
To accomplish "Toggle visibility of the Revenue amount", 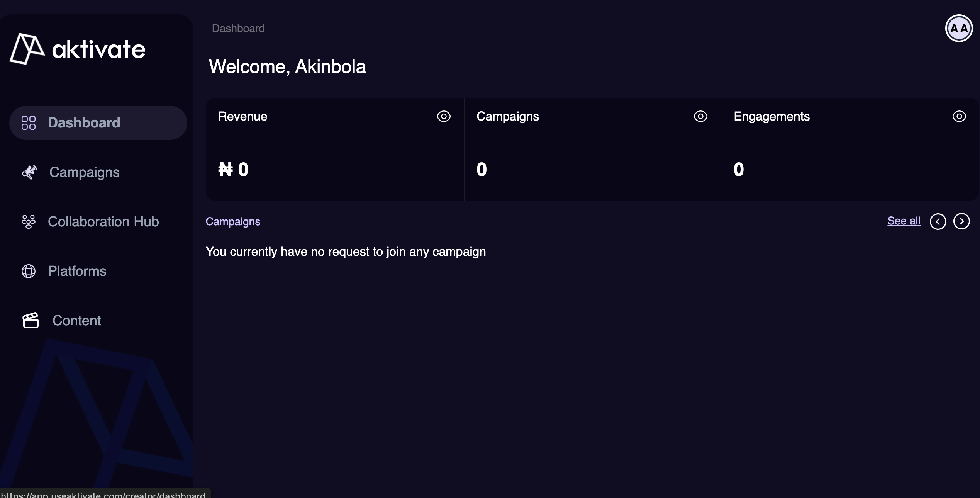I will (x=443, y=116).
